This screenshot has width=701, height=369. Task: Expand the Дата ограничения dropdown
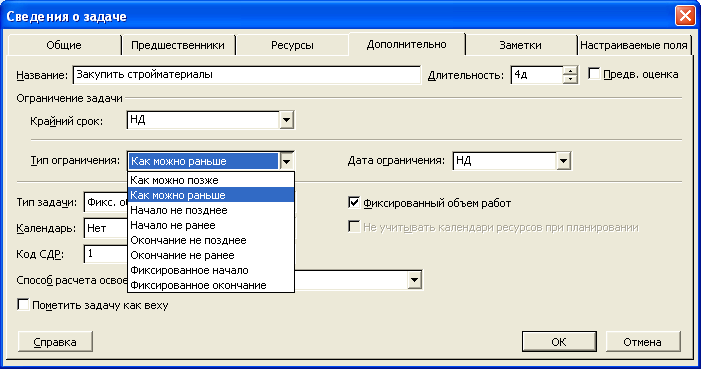tap(563, 161)
